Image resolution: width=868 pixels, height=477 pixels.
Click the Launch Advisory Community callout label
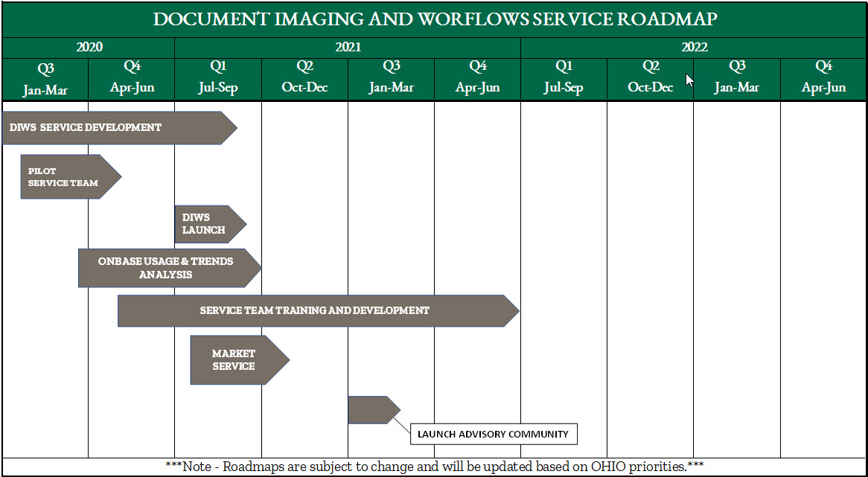[x=492, y=434]
